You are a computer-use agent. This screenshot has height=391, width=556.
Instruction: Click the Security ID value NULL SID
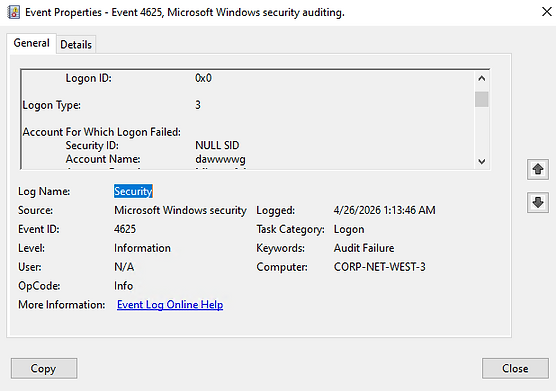217,145
